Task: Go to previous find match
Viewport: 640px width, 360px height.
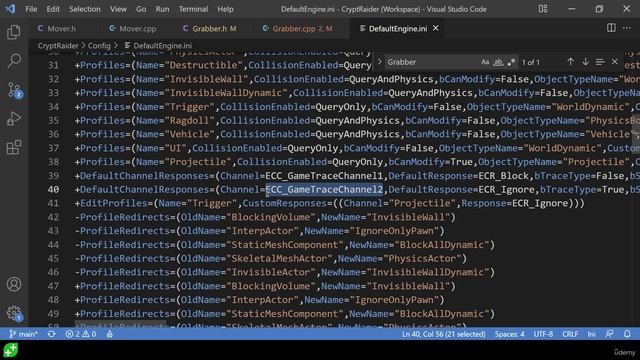Action: pos(571,62)
